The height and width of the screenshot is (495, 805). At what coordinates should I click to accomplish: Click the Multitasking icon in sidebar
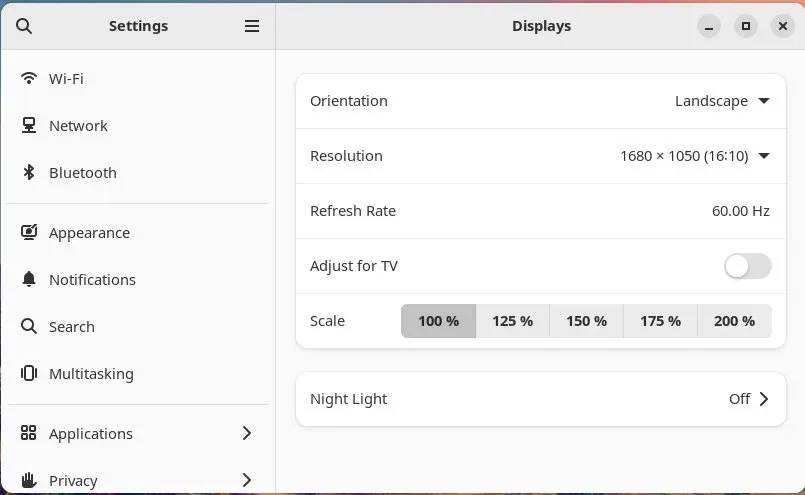coord(29,373)
